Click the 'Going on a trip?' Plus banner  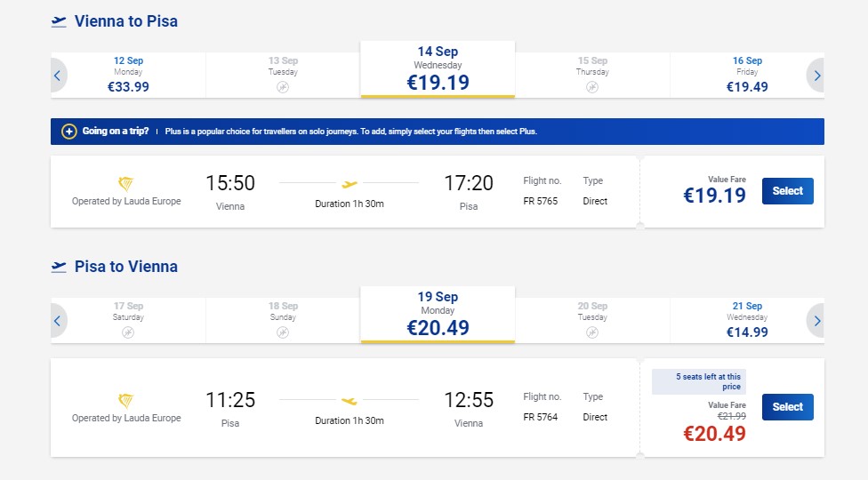(438, 132)
